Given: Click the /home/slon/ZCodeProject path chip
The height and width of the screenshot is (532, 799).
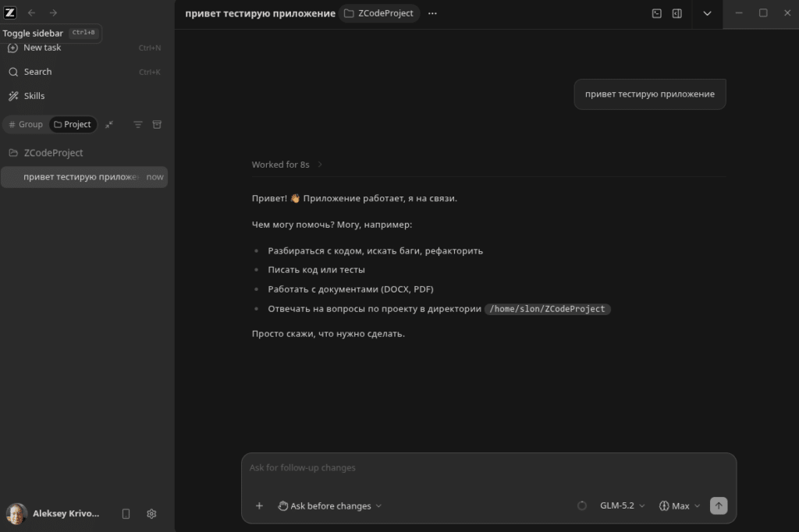Looking at the screenshot, I should 547,309.
